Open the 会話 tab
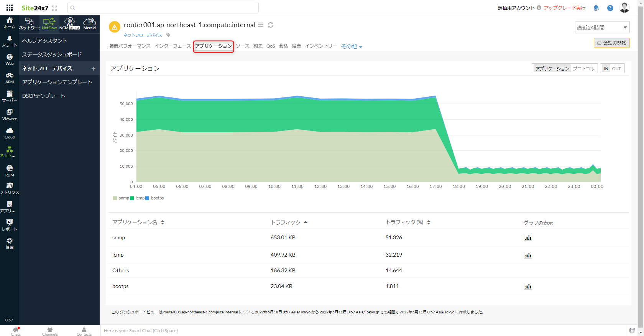The image size is (644, 336). point(283,46)
